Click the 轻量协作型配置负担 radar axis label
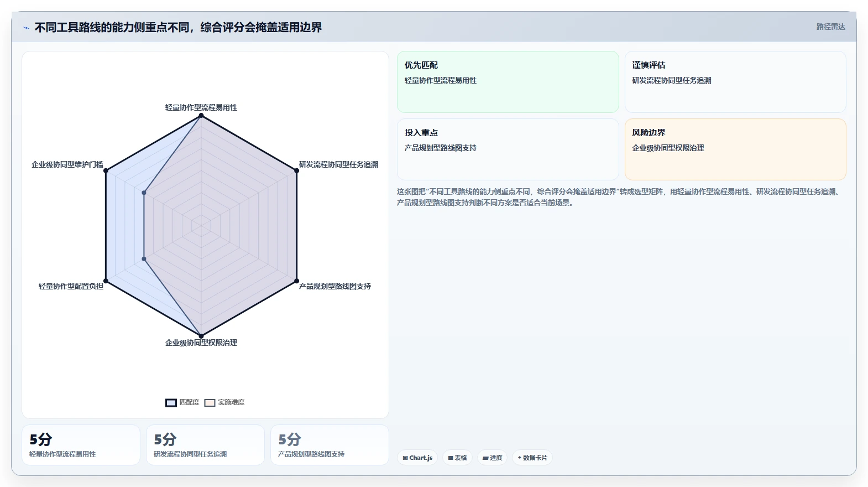The image size is (868, 487). click(x=71, y=286)
